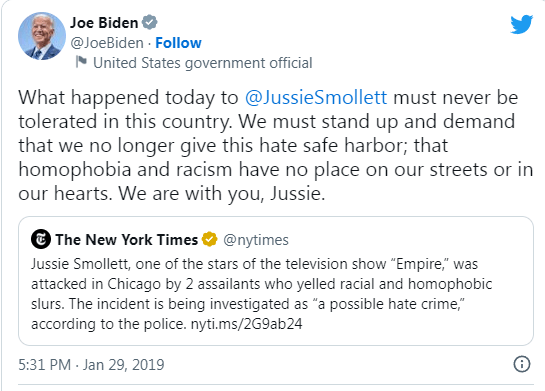
Task: Click the gold verified badge beside New York Times
Action: (210, 239)
